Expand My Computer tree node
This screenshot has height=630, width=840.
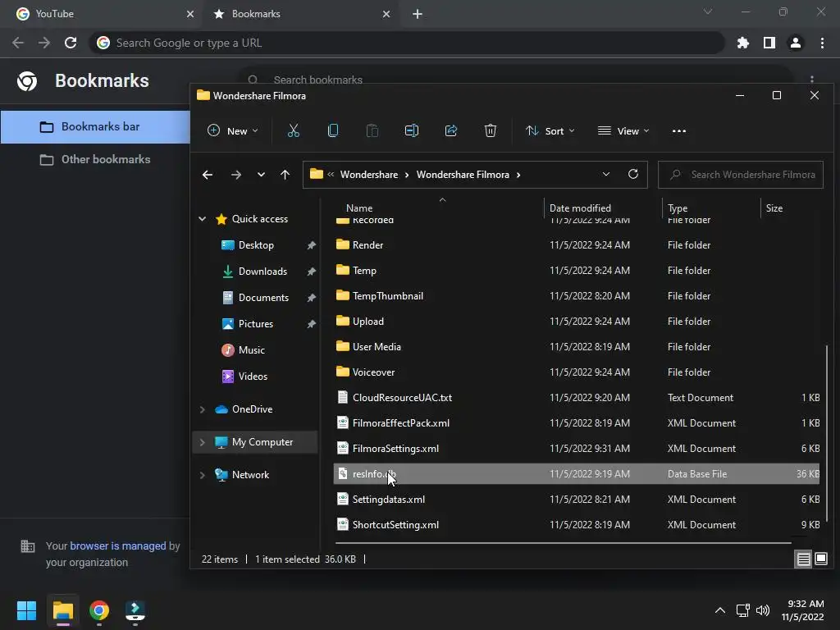point(203,442)
